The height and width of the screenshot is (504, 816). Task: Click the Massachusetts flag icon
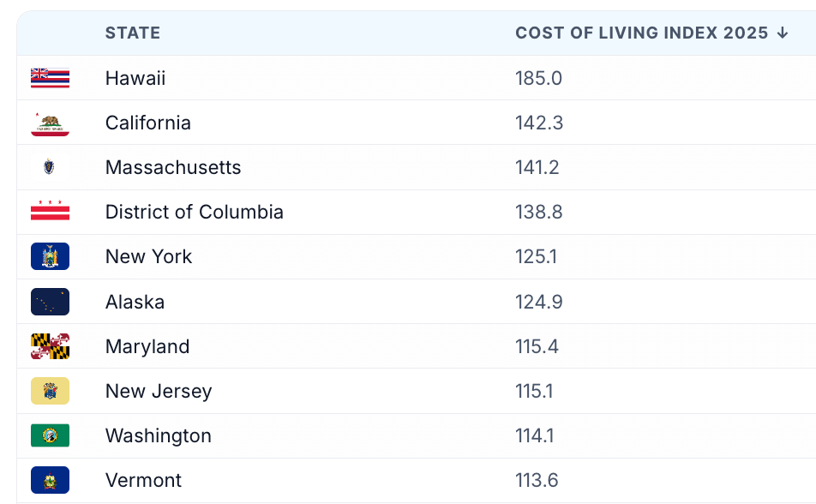point(50,167)
